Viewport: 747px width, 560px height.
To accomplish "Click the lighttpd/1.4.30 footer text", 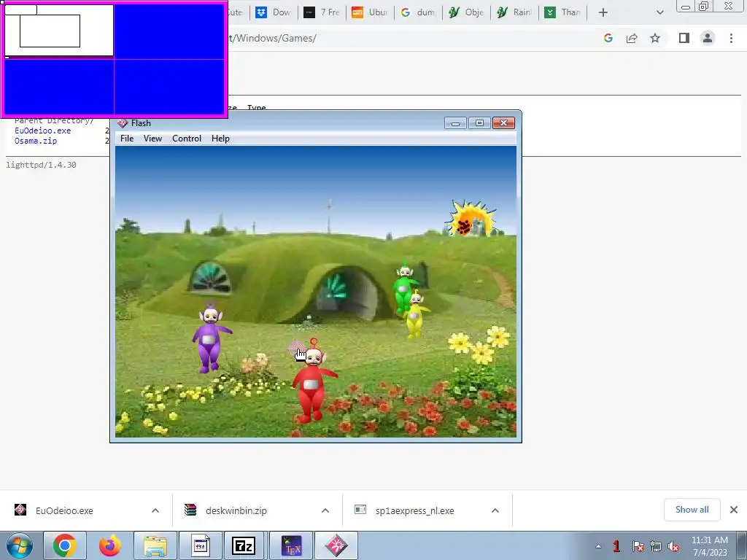I will click(41, 165).
